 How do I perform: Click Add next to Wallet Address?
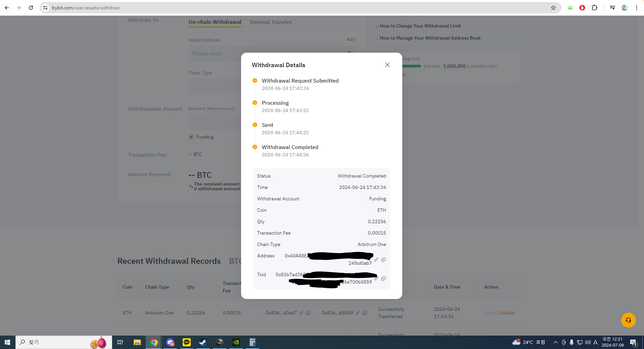(351, 39)
